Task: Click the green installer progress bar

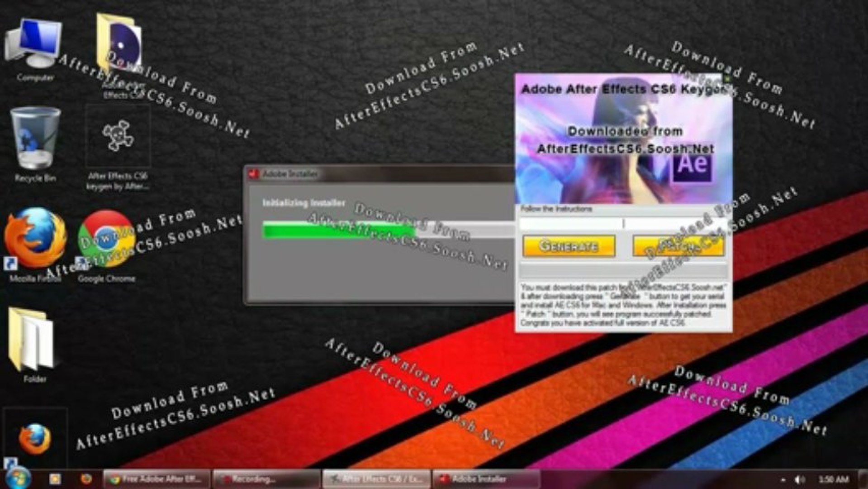Action: click(338, 230)
